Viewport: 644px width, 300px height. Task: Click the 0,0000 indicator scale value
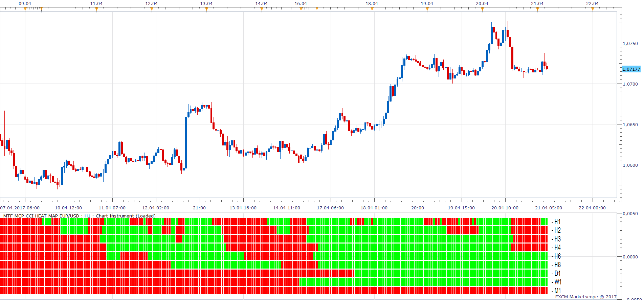coord(630,257)
